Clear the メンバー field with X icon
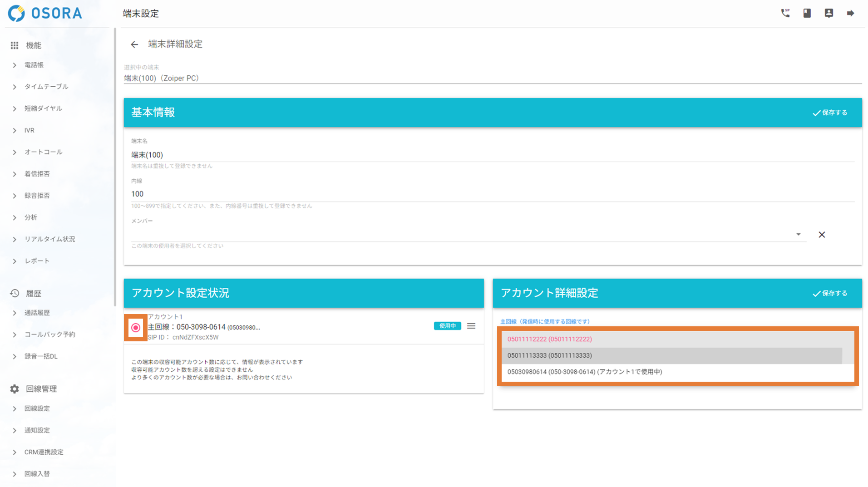 pyautogui.click(x=822, y=235)
